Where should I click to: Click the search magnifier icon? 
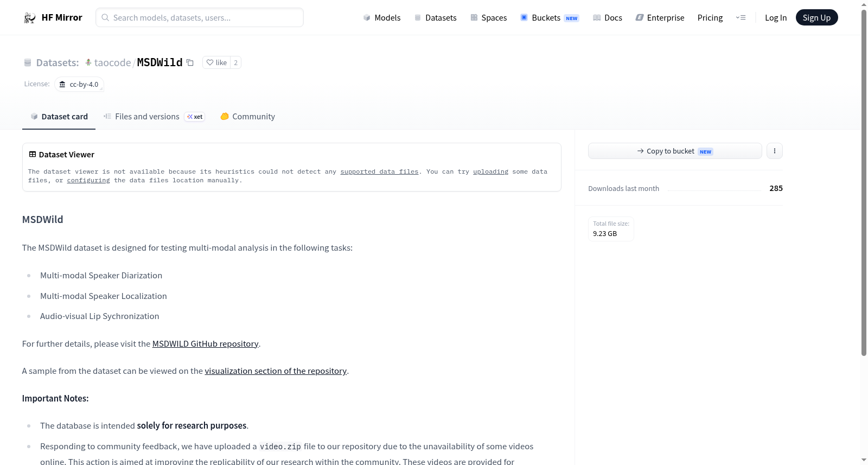click(105, 17)
